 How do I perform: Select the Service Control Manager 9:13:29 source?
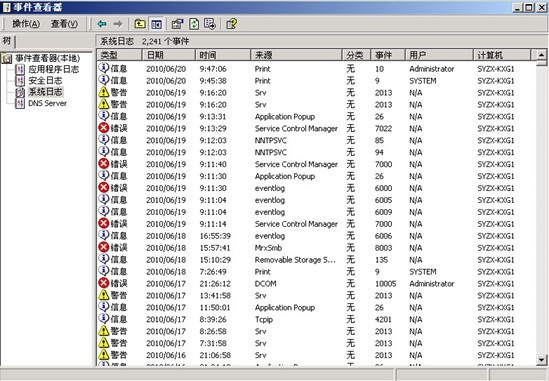296,129
